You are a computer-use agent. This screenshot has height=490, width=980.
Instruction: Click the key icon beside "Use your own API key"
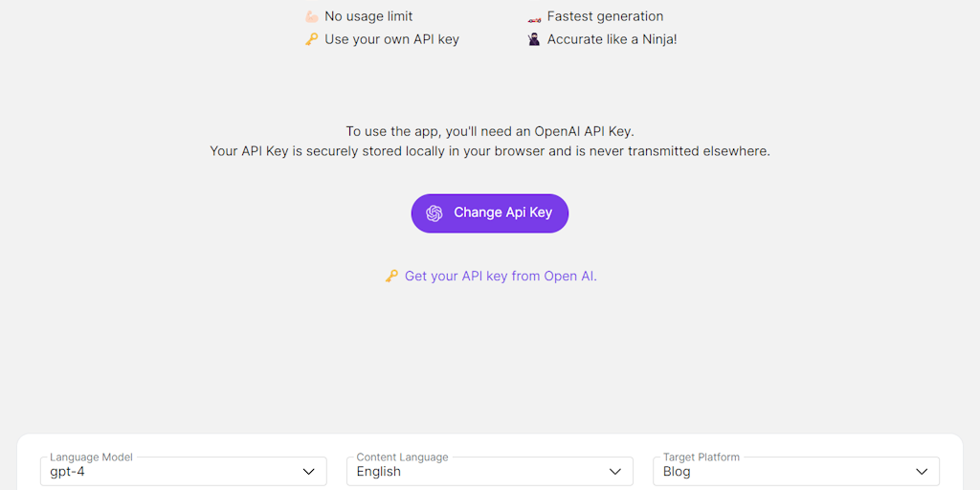click(311, 39)
